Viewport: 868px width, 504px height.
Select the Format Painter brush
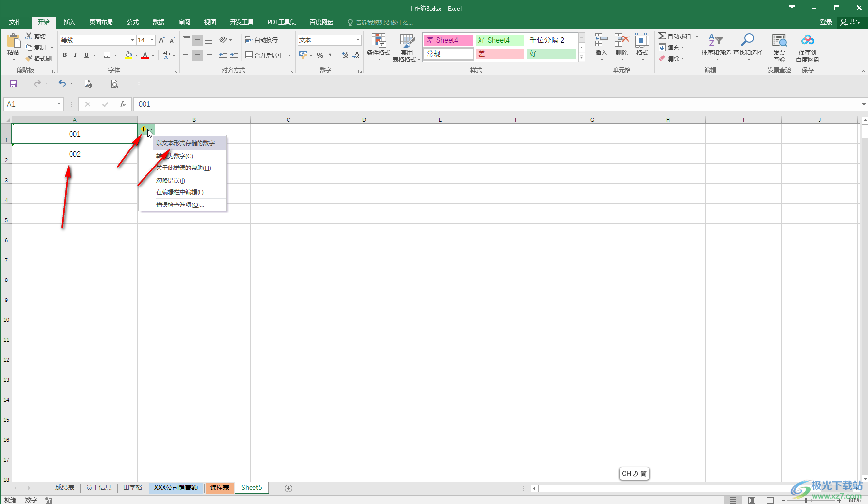pyautogui.click(x=29, y=58)
